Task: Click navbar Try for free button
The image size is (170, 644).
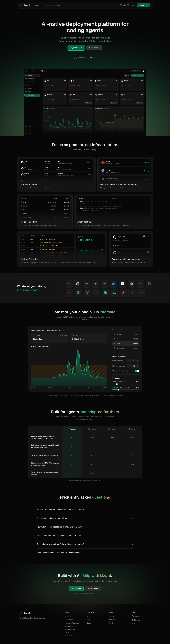Action: (x=144, y=5)
